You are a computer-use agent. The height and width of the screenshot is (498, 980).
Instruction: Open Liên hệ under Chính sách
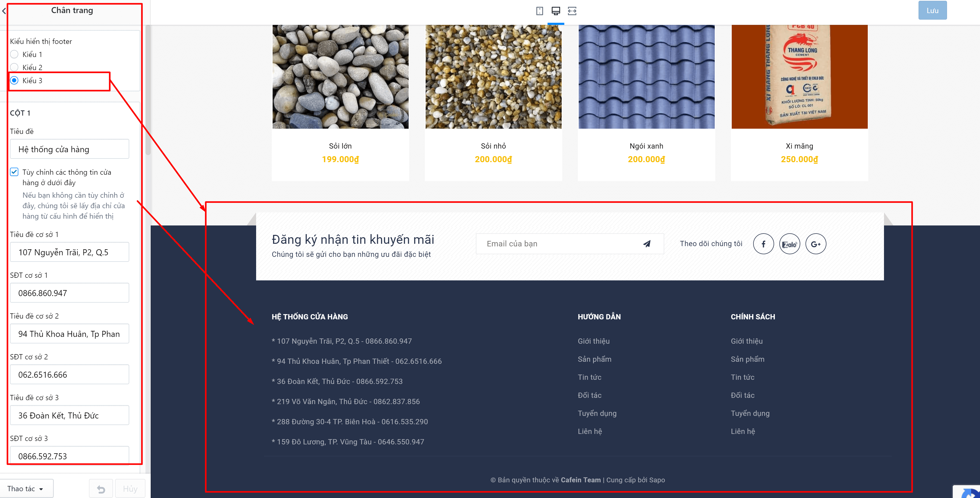click(743, 431)
